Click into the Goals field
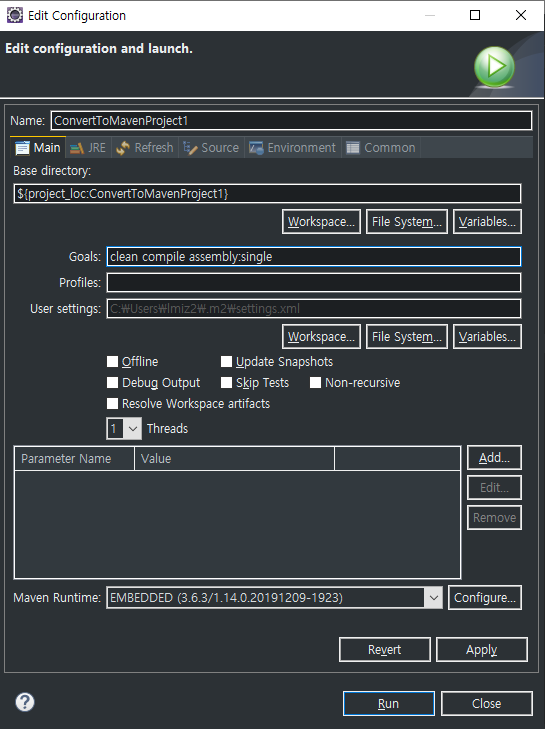 tap(314, 257)
